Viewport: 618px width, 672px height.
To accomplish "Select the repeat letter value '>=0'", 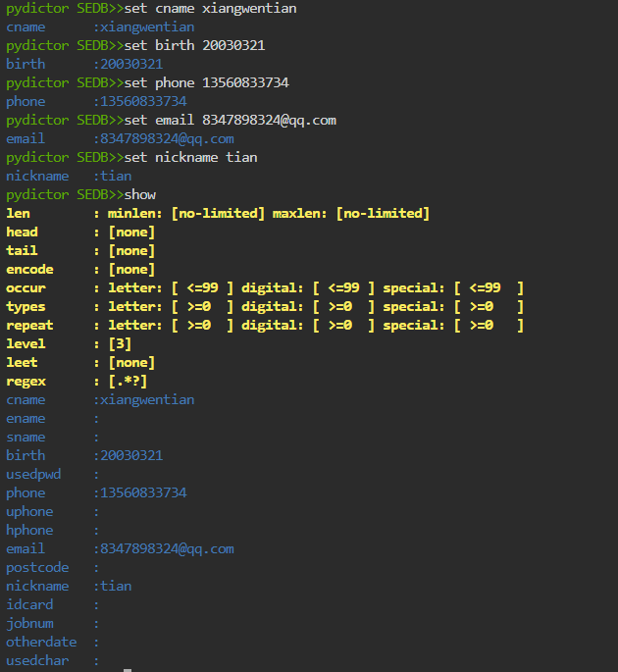I will click(199, 326).
